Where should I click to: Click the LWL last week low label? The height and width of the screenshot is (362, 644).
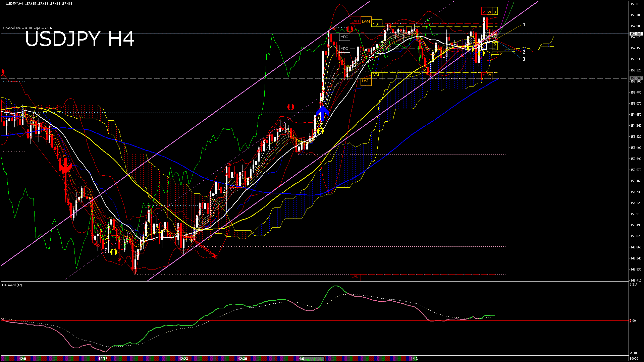click(366, 81)
